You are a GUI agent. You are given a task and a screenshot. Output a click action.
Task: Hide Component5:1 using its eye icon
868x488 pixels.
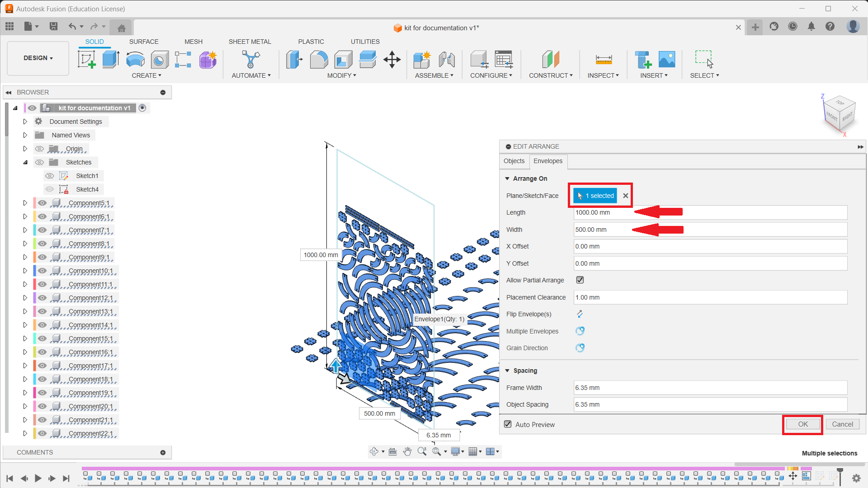click(42, 203)
